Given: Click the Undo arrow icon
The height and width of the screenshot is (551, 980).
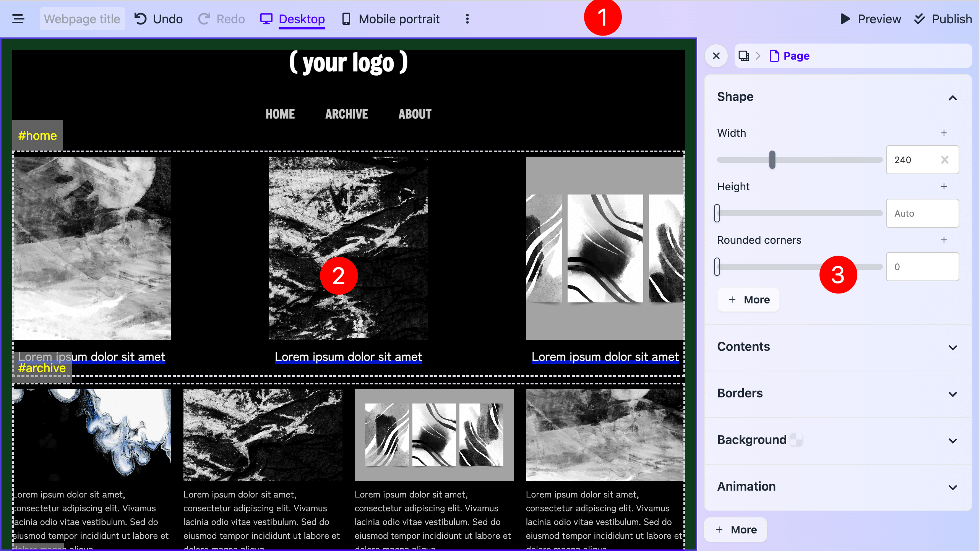Looking at the screenshot, I should 141,19.
